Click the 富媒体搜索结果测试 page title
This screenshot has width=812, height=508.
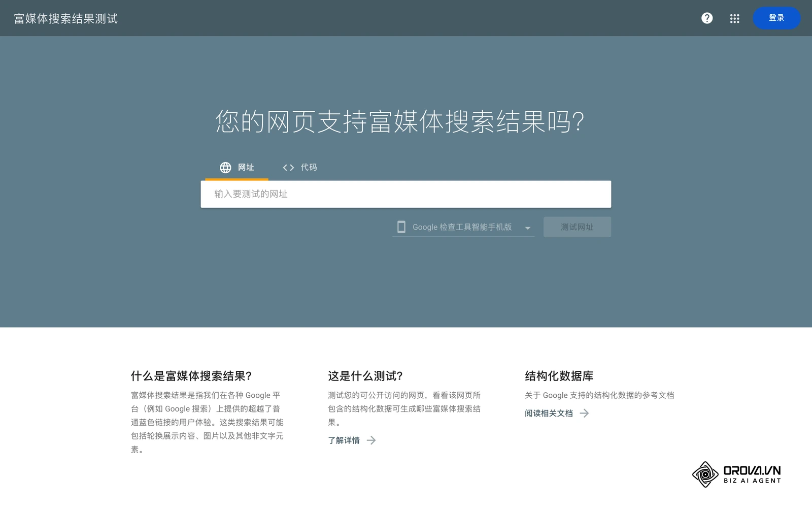pos(66,19)
